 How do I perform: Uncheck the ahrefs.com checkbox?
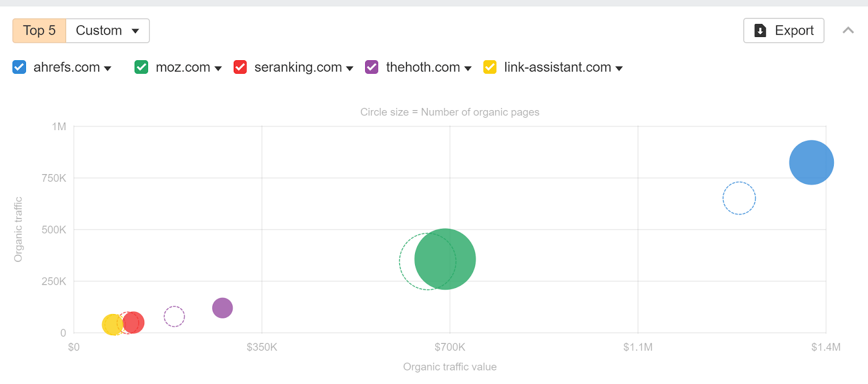[19, 67]
